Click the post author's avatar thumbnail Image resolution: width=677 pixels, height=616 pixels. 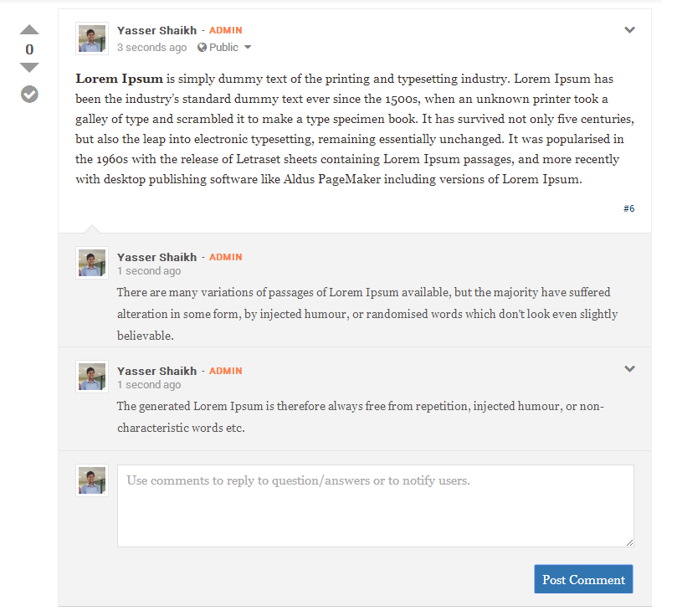(x=92, y=38)
